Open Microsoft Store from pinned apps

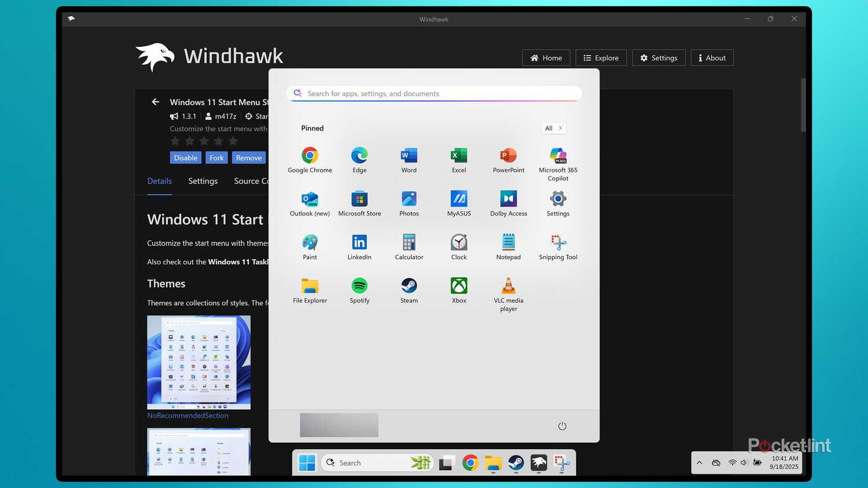[x=359, y=204]
